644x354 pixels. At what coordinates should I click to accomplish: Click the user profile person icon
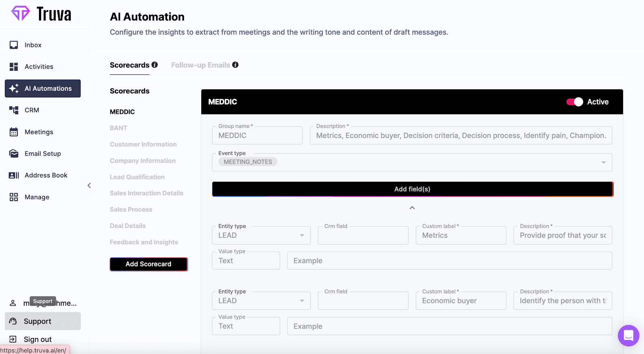(13, 303)
